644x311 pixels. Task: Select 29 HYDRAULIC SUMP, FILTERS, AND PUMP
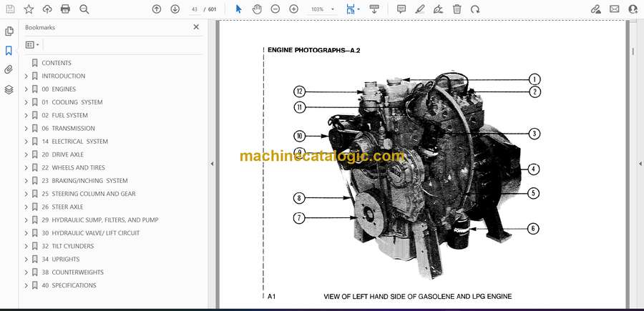coord(99,220)
